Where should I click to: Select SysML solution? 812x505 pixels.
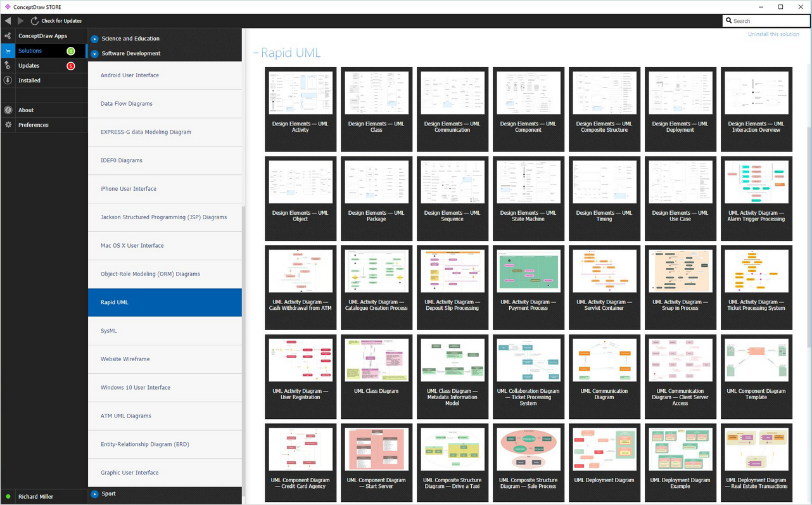(165, 331)
